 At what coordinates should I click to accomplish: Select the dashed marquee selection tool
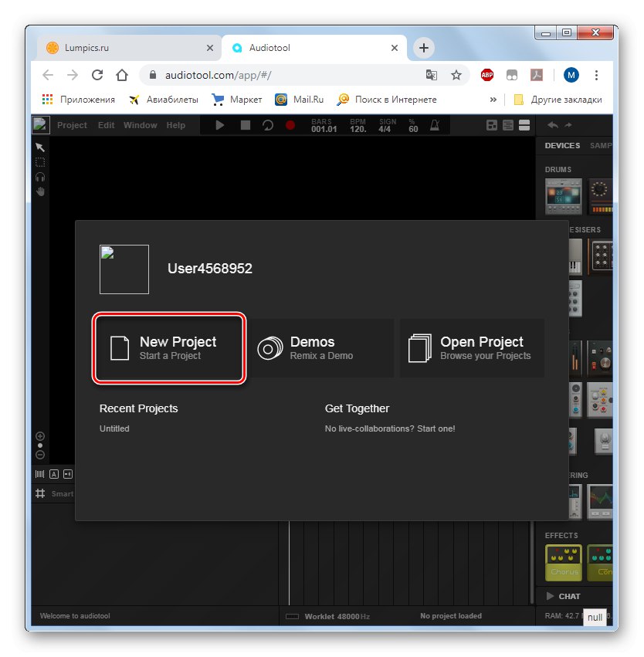(x=40, y=162)
